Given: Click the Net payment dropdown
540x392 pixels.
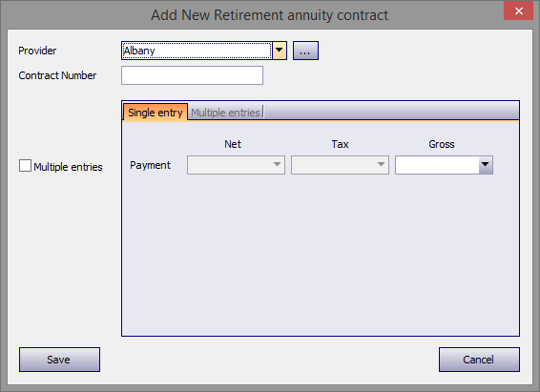Looking at the screenshot, I should (236, 165).
